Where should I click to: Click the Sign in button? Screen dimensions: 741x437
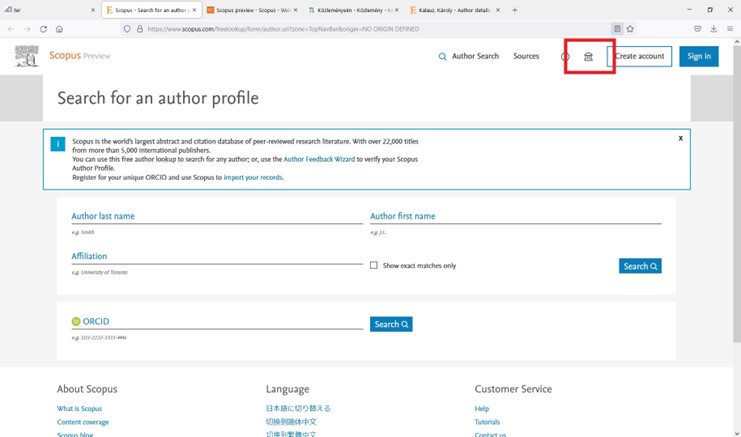[699, 56]
